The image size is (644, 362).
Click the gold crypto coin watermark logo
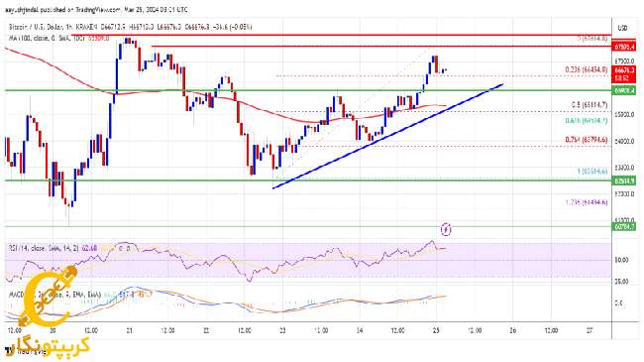click(49, 298)
